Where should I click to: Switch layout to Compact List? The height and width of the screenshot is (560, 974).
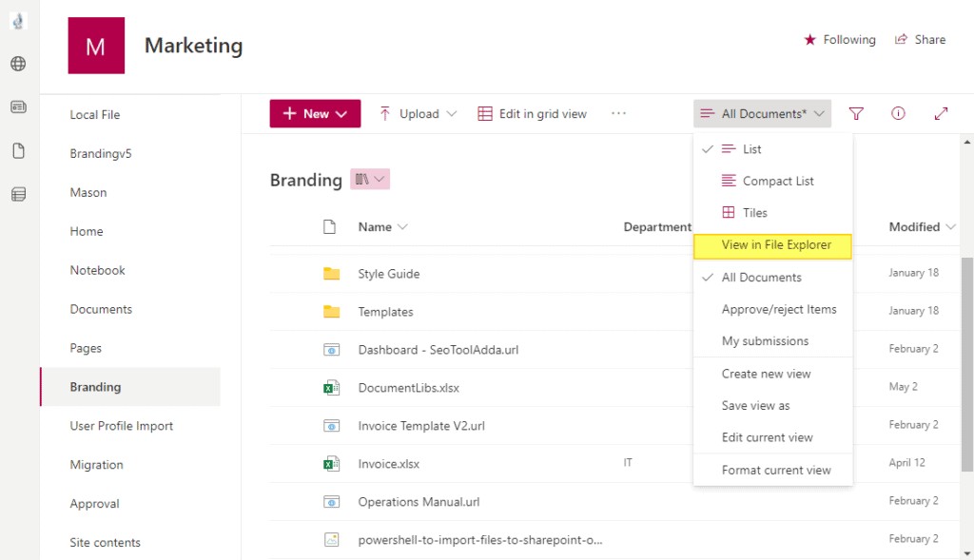pos(777,181)
